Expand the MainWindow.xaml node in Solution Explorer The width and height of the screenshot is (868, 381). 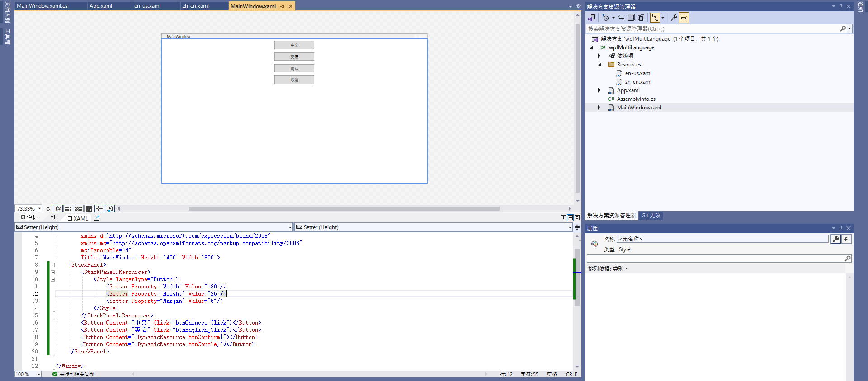[x=599, y=108]
